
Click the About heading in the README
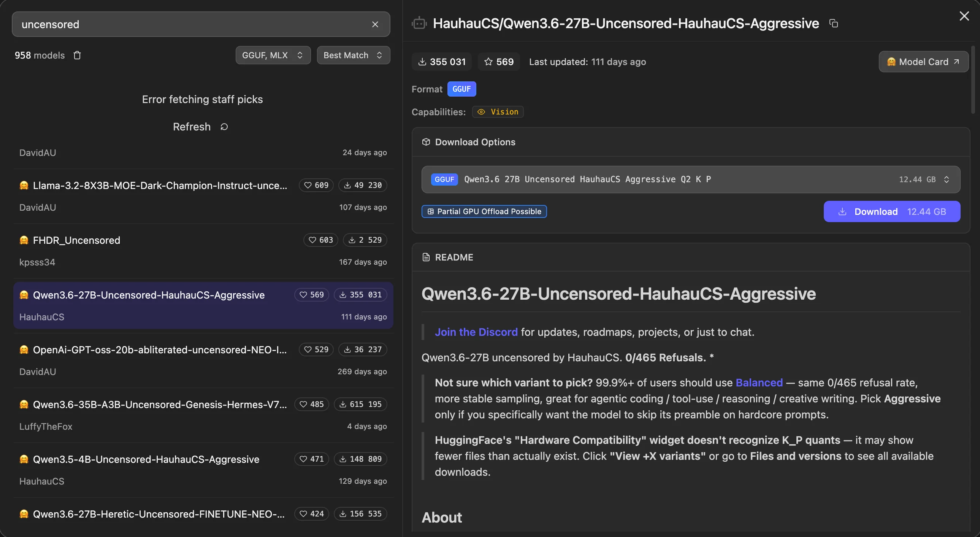pos(442,518)
